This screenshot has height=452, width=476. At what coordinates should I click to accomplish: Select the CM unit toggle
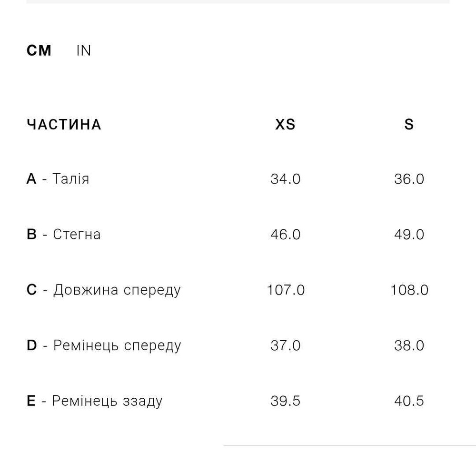click(39, 50)
